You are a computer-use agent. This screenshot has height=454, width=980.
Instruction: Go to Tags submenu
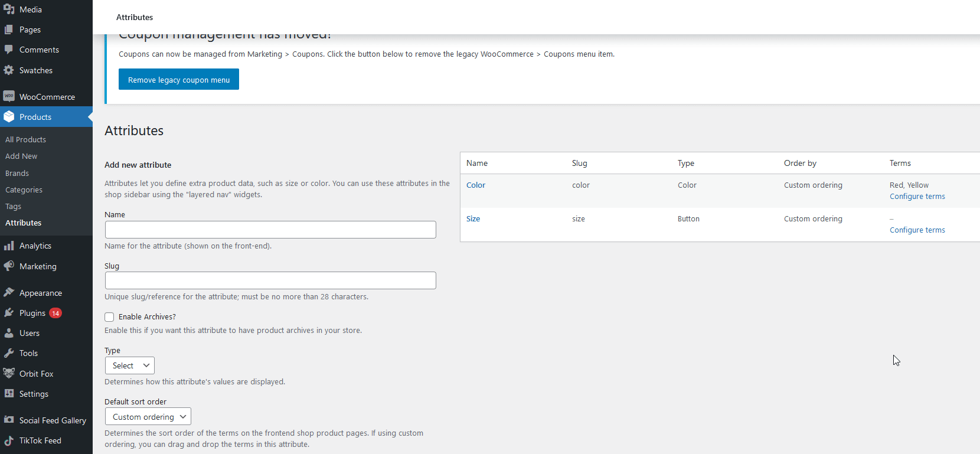point(13,206)
